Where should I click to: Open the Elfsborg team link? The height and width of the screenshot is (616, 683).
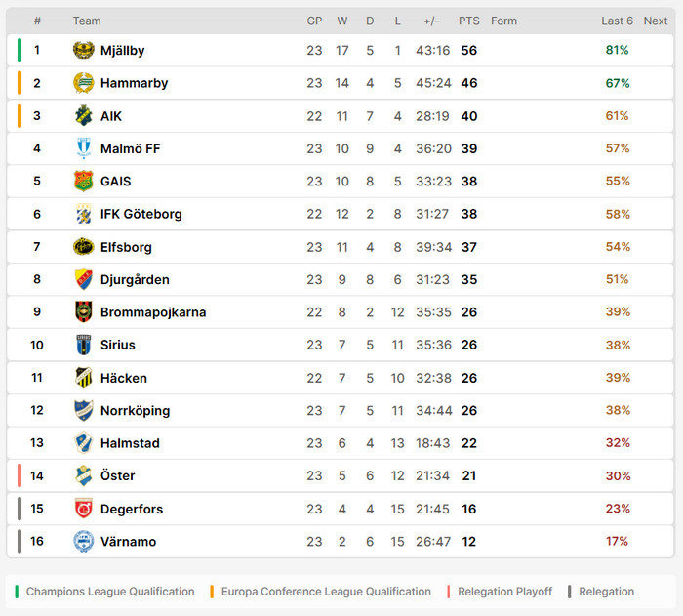[x=126, y=247]
